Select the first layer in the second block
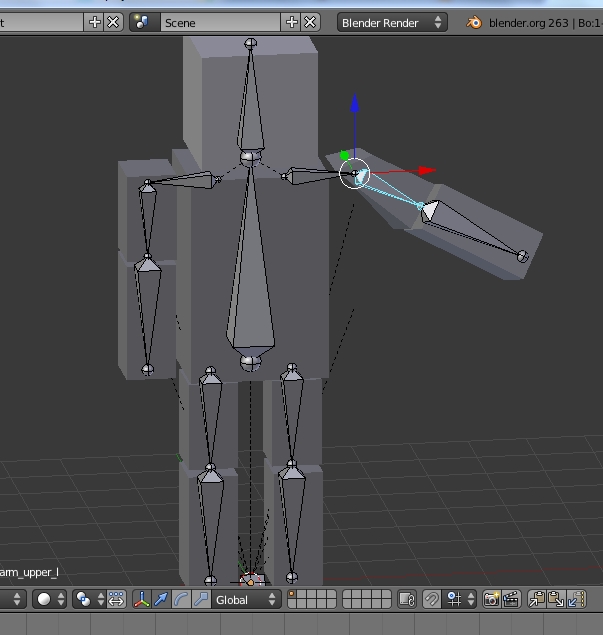Screen dimensions: 603x635 347,595
